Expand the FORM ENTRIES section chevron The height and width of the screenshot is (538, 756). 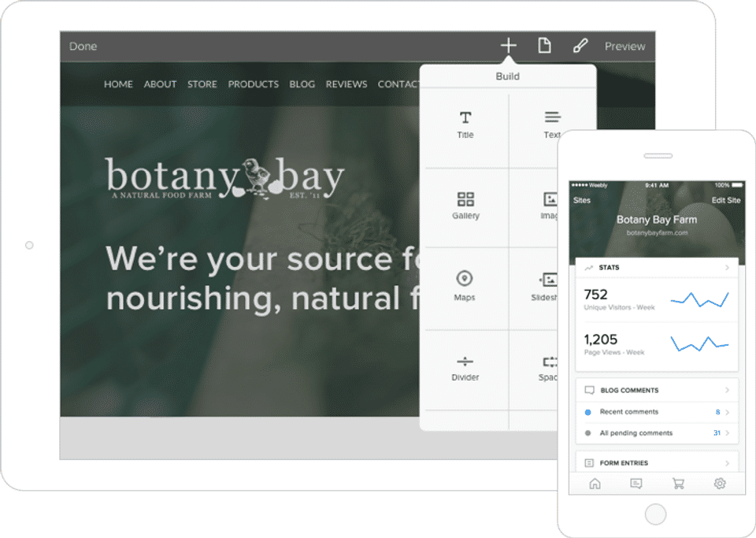point(727,463)
